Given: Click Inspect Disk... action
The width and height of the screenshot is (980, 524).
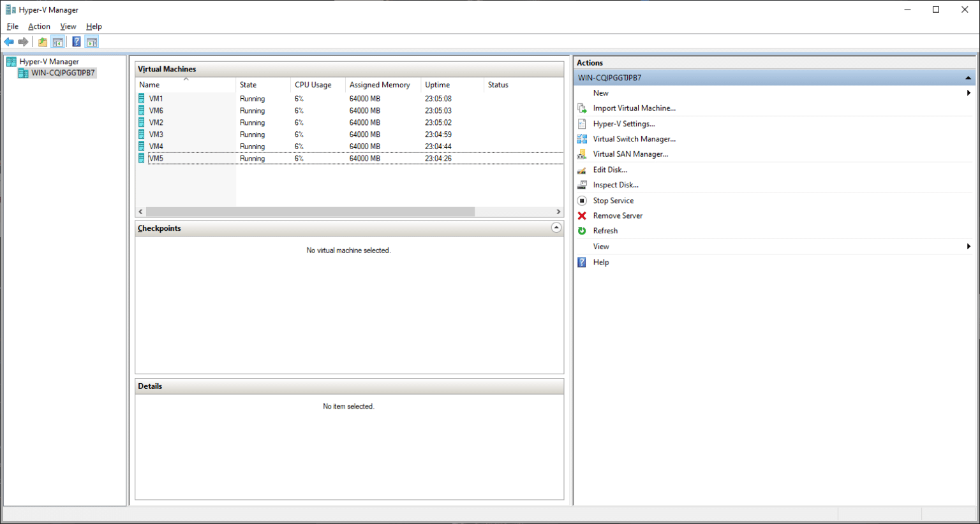Looking at the screenshot, I should tap(616, 185).
